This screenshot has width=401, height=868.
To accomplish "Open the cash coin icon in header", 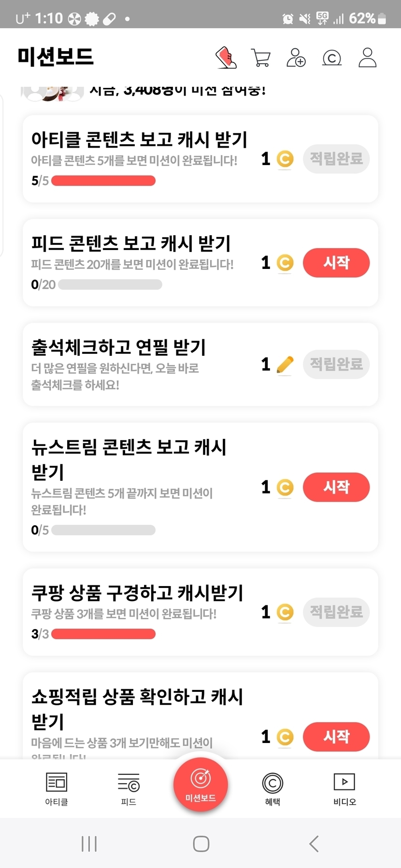I will pyautogui.click(x=332, y=58).
